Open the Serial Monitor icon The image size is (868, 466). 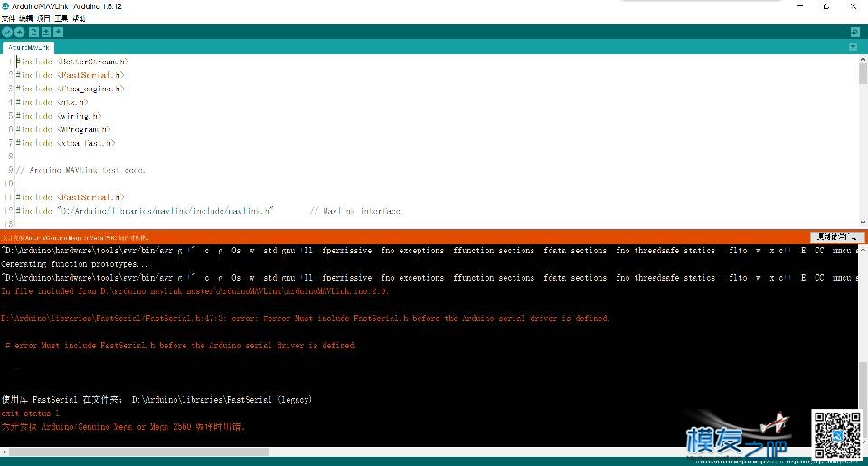coord(854,33)
